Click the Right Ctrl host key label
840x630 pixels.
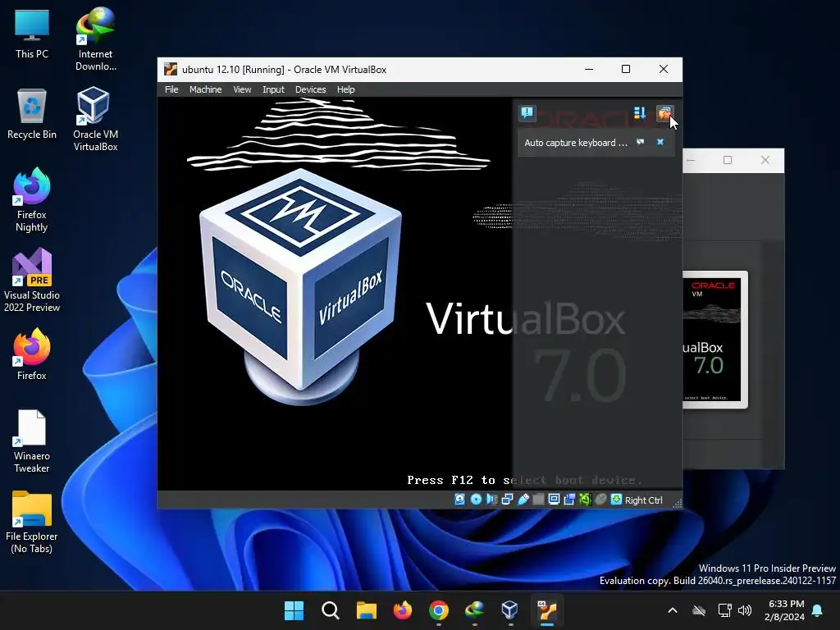643,500
